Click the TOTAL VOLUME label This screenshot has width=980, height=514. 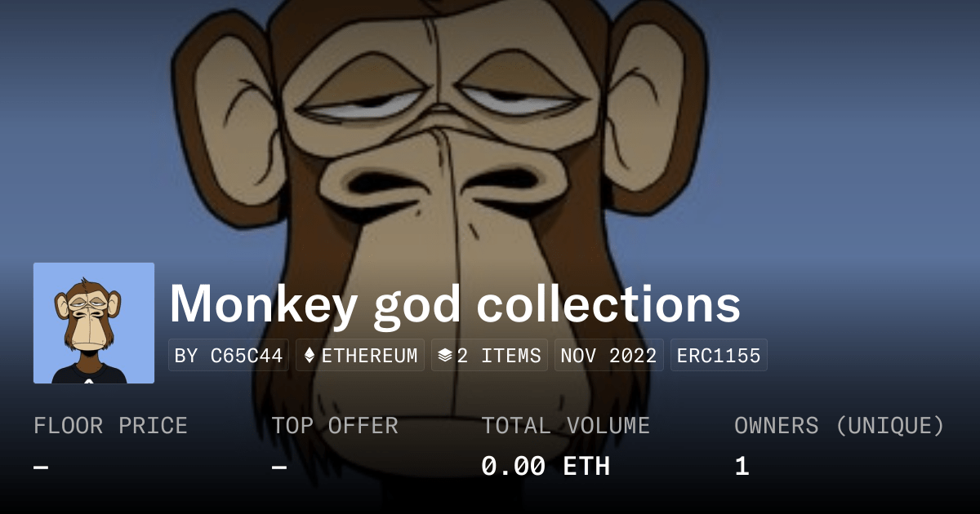pyautogui.click(x=566, y=426)
